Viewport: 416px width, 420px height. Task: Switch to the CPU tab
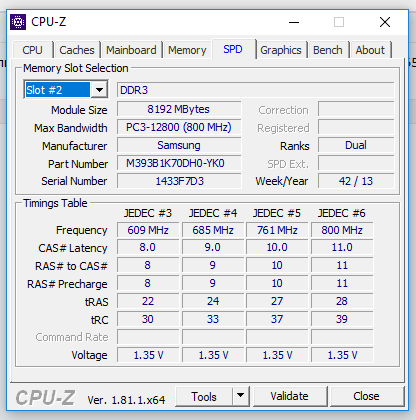(x=32, y=50)
